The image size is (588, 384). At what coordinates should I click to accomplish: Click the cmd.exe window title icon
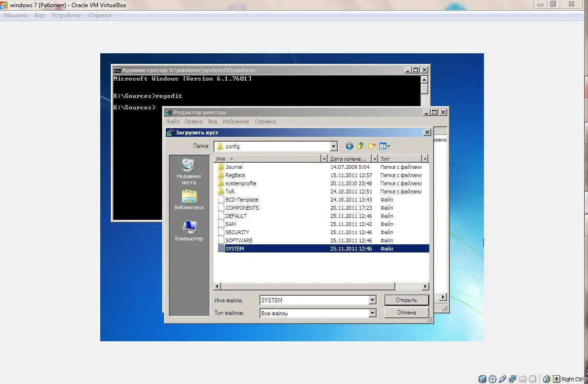117,70
